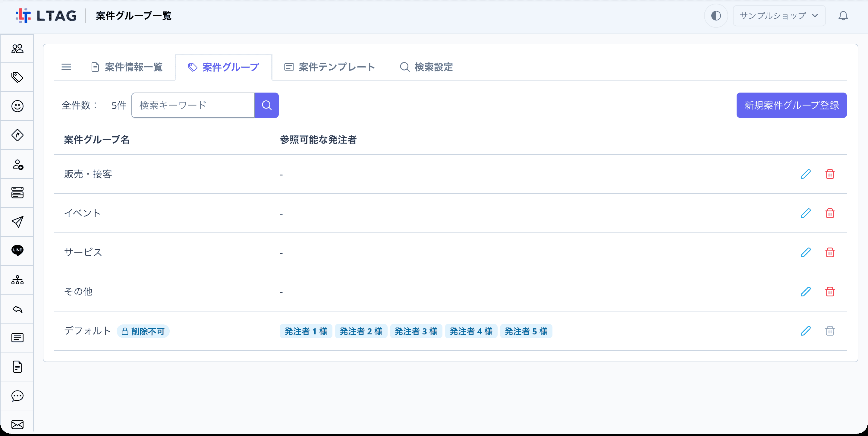Image resolution: width=868 pixels, height=436 pixels.
Task: Open the smiley face sidebar icon
Action: (17, 106)
